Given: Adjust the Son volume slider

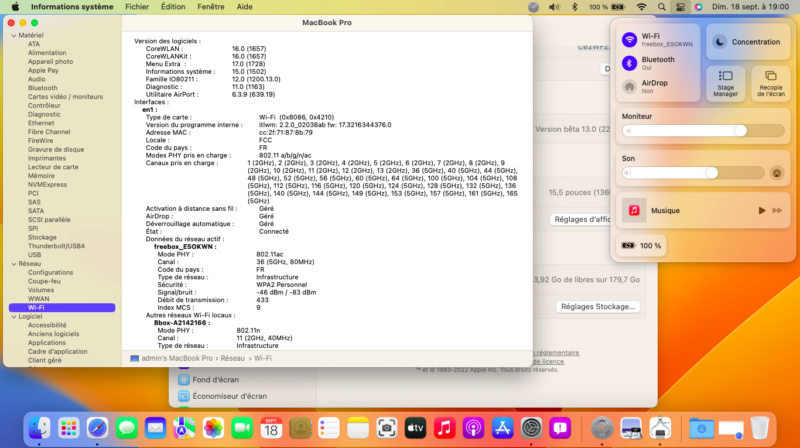Looking at the screenshot, I should [x=693, y=173].
